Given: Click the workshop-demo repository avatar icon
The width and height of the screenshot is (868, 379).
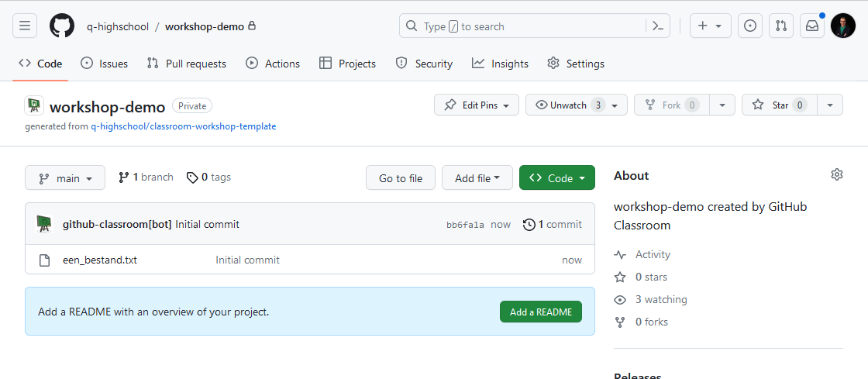Looking at the screenshot, I should pos(34,105).
